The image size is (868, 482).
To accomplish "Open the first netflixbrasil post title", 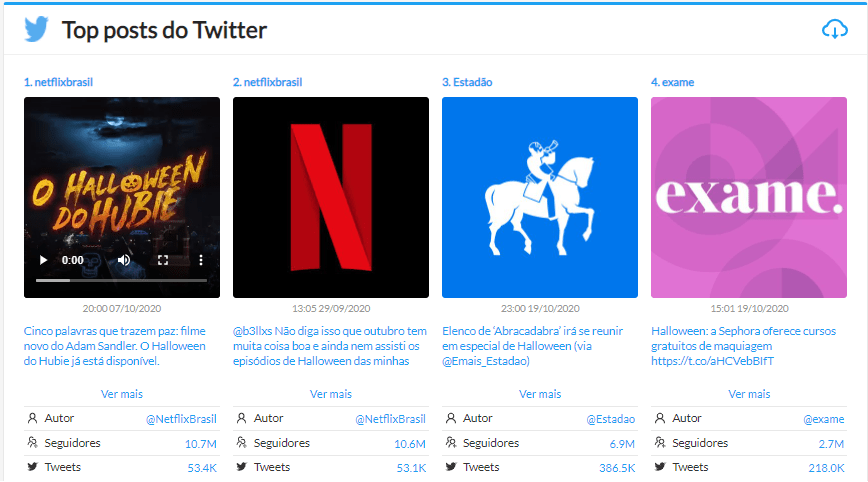I will pyautogui.click(x=59, y=82).
